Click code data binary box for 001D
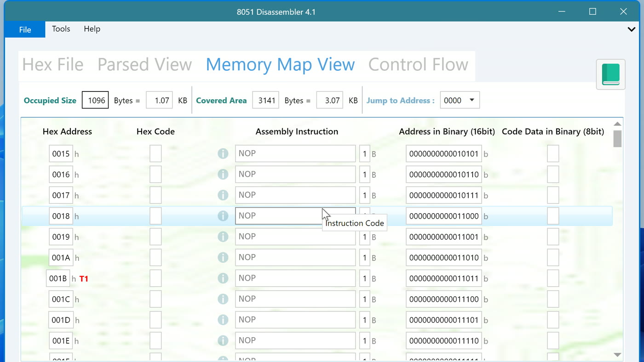The height and width of the screenshot is (362, 644). 553,320
